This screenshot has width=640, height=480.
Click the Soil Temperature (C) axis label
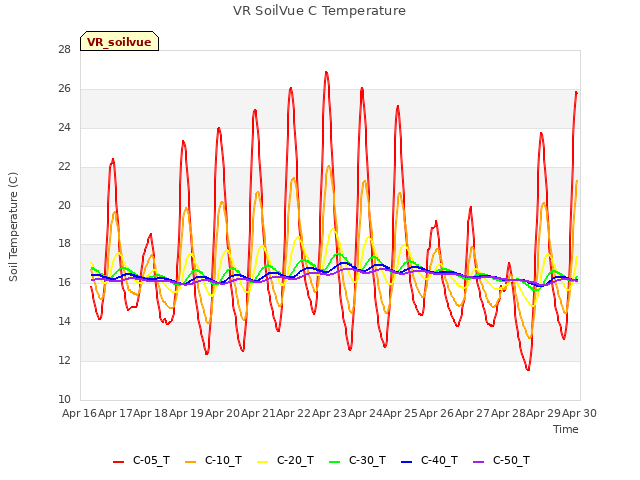(x=13, y=227)
